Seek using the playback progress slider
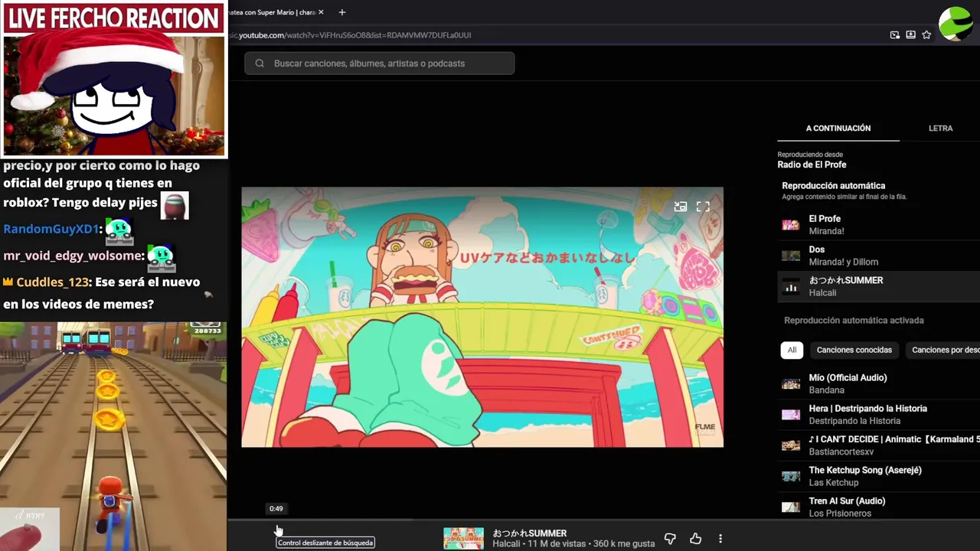The height and width of the screenshot is (551, 980). 603,520
